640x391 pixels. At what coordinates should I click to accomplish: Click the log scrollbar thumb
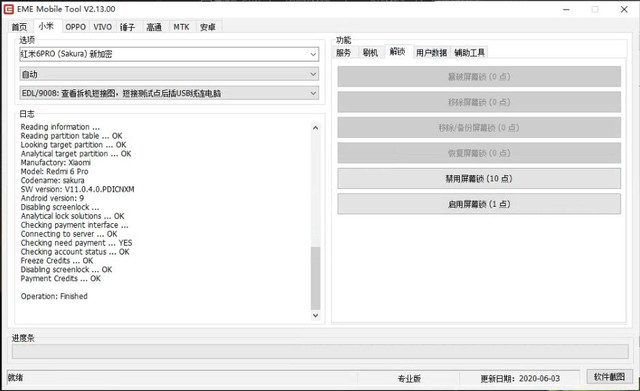tap(315, 278)
